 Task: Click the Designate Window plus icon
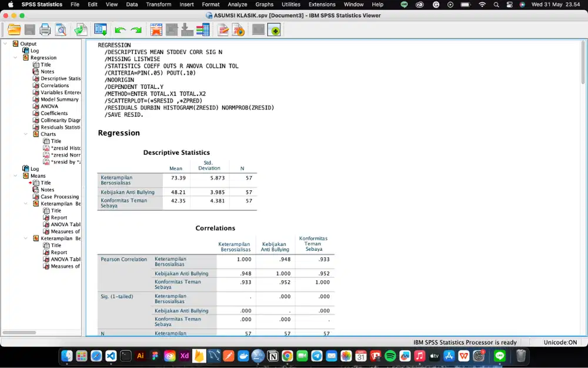(x=274, y=29)
